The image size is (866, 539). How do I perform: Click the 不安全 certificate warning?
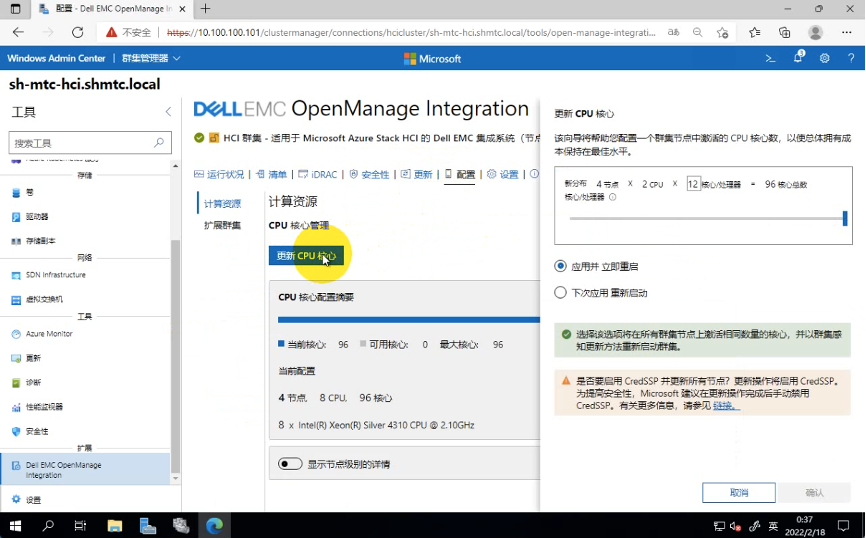[129, 33]
